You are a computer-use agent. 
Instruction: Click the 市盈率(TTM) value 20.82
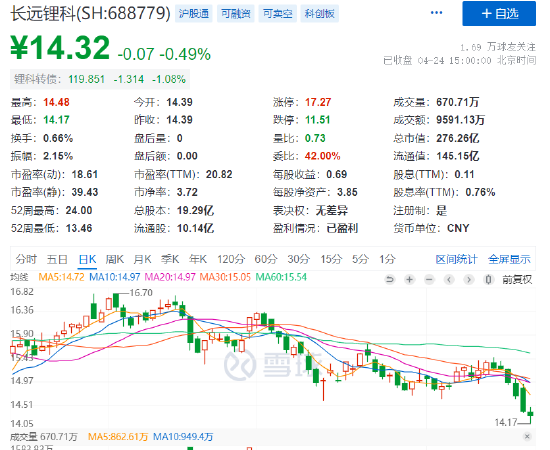[x=219, y=174]
